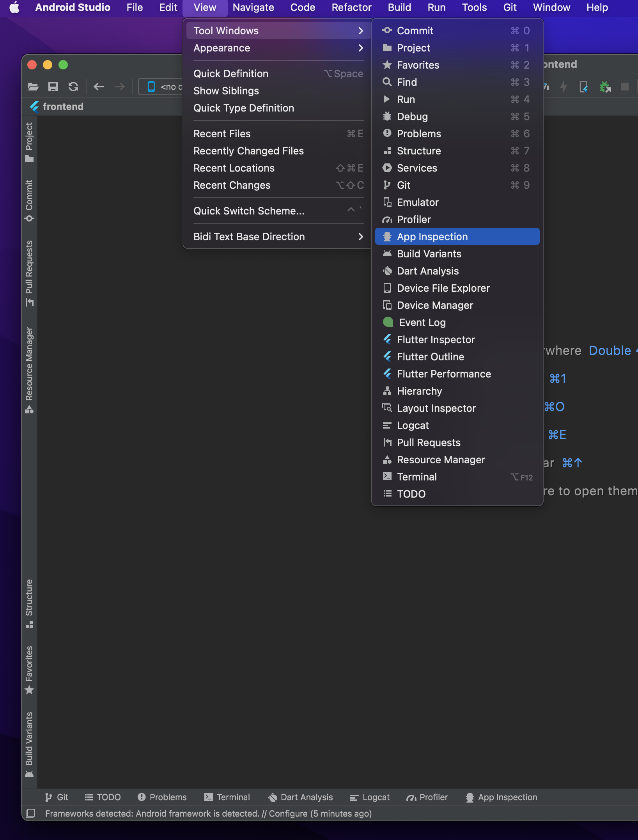Open Recent Files from View menu
Screen dimensions: 638x840
pyautogui.click(x=278, y=134)
